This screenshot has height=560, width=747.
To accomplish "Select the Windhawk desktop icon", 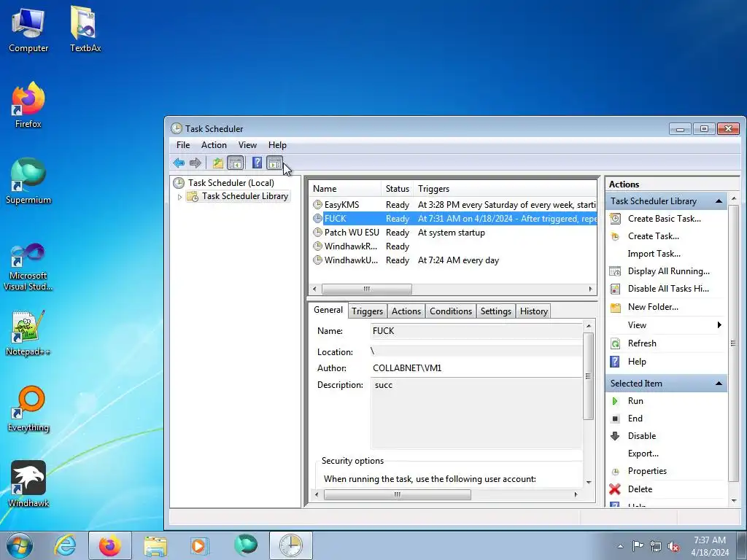I will click(x=28, y=484).
